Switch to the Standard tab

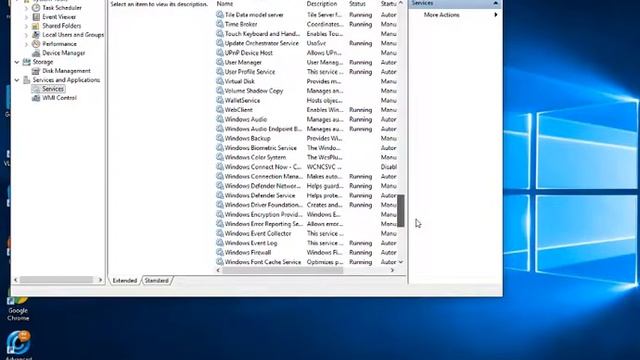pos(157,280)
